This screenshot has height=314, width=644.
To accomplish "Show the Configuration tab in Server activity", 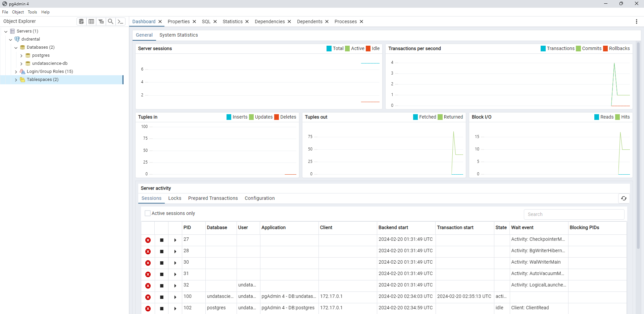I will click(x=260, y=198).
